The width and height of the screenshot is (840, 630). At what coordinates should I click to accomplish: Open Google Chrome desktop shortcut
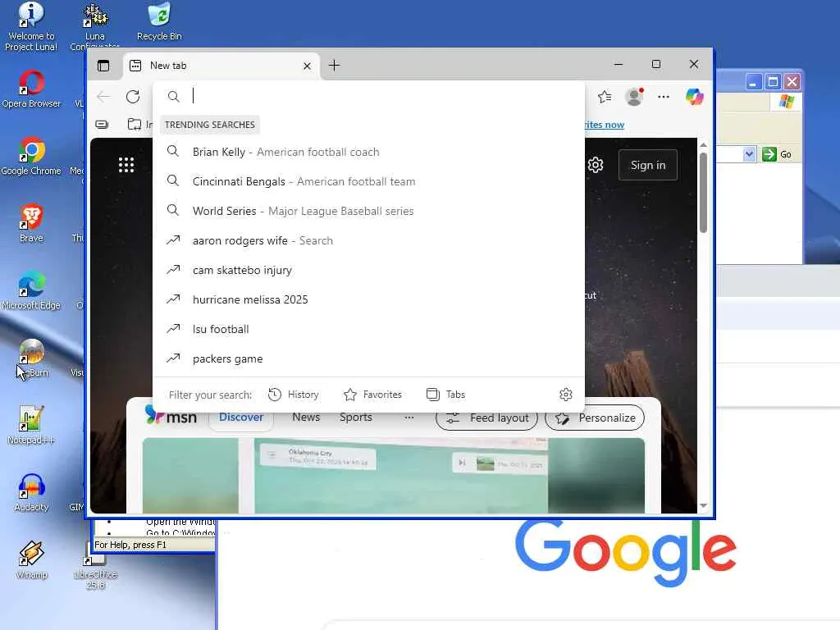(x=31, y=157)
